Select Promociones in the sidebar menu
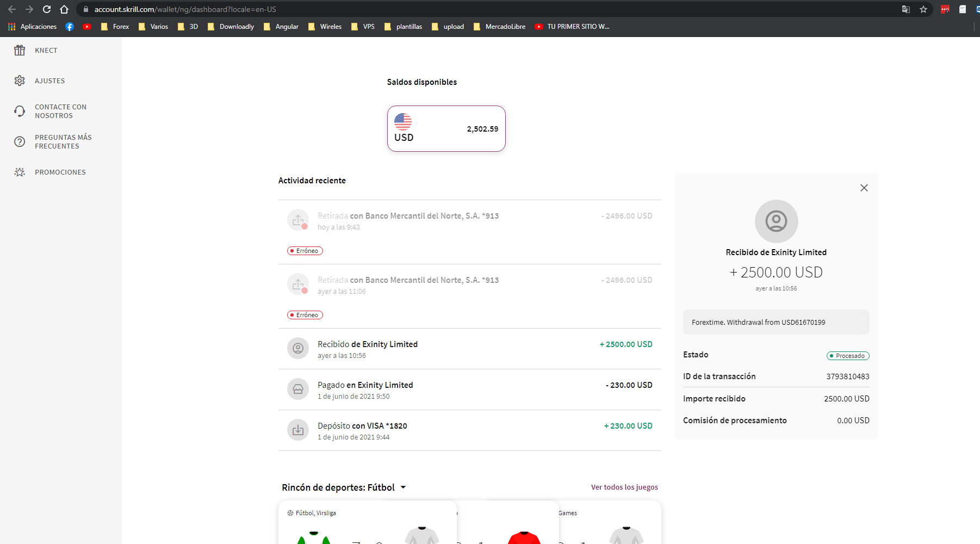 pos(60,172)
